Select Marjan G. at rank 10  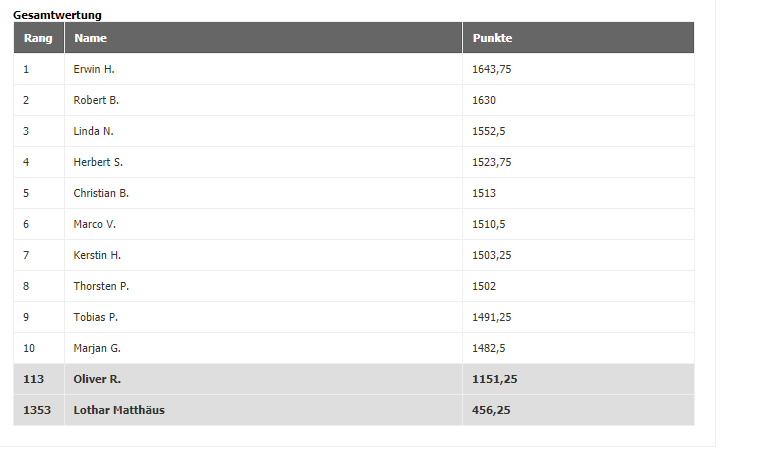pos(97,348)
